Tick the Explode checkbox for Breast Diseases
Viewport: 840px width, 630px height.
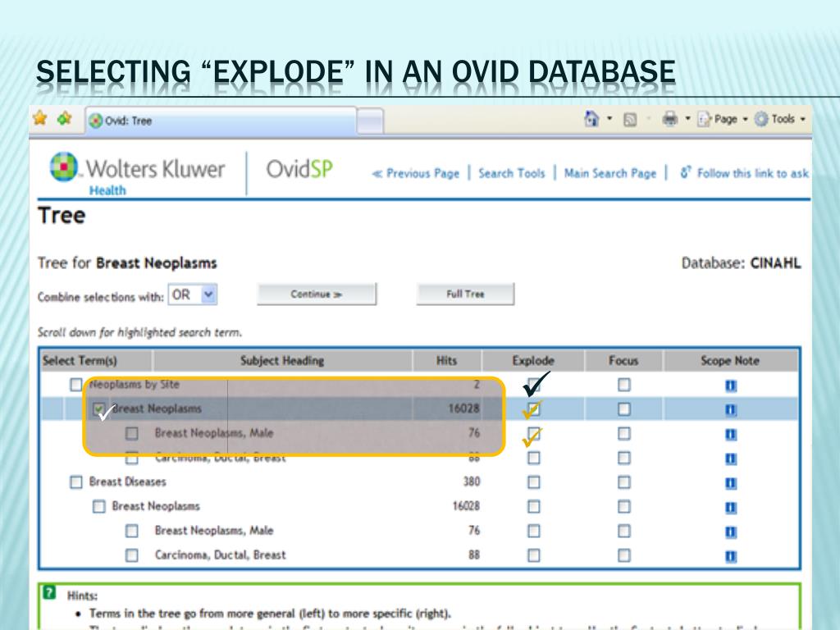[x=533, y=482]
